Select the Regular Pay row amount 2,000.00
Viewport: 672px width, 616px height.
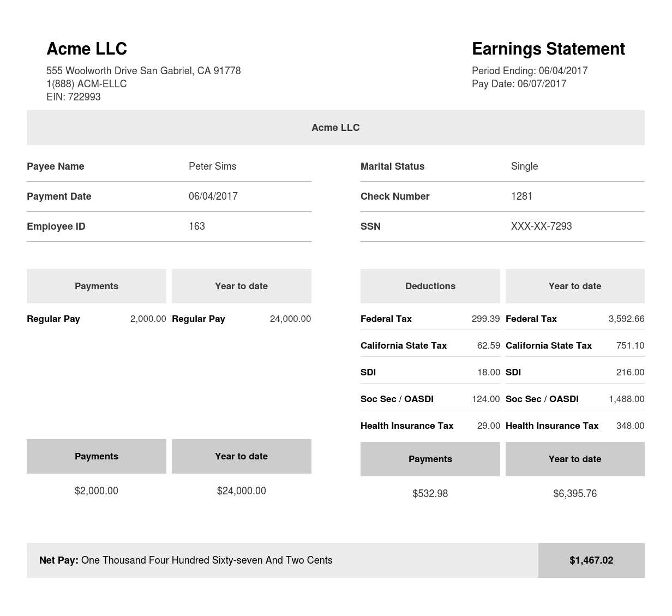(148, 319)
